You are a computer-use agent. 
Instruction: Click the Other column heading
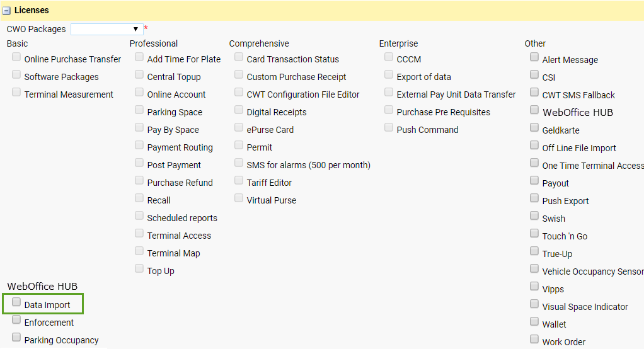tap(535, 43)
